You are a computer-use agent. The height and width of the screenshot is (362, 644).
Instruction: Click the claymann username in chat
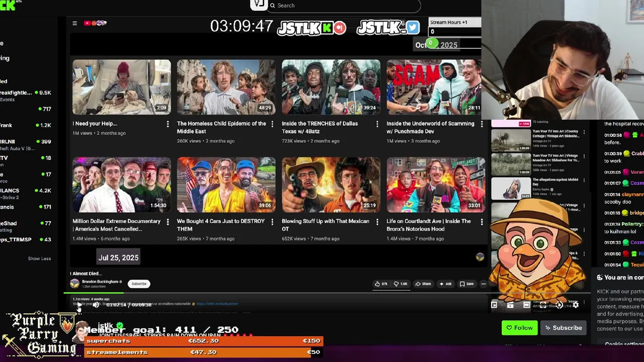click(x=634, y=194)
